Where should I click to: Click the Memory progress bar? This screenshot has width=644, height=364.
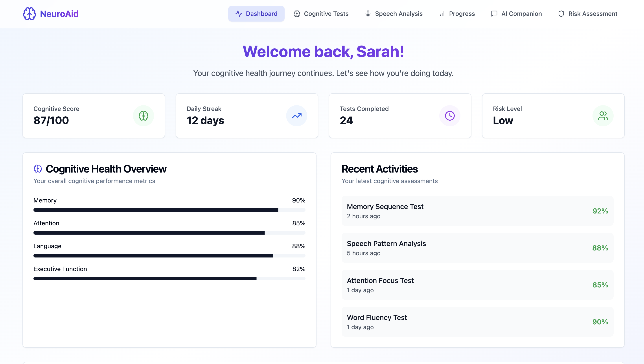[x=169, y=210]
